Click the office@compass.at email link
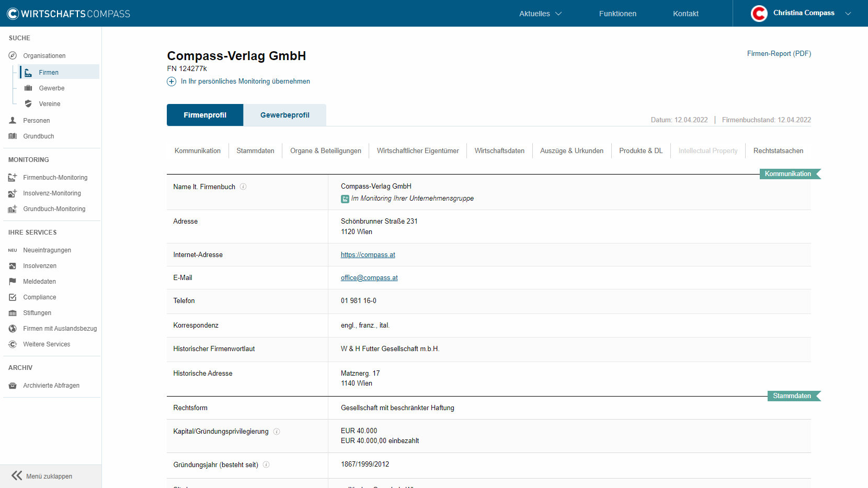868x488 pixels. click(369, 278)
